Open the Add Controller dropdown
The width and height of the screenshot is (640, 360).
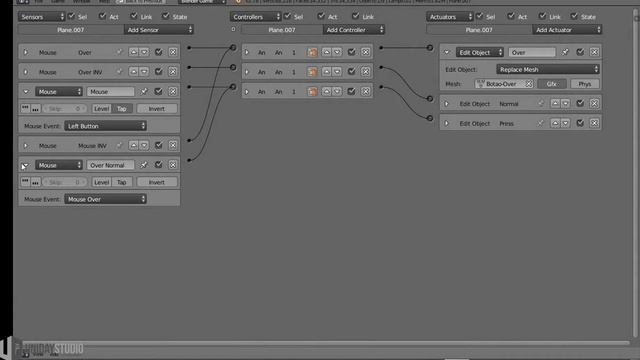353,30
